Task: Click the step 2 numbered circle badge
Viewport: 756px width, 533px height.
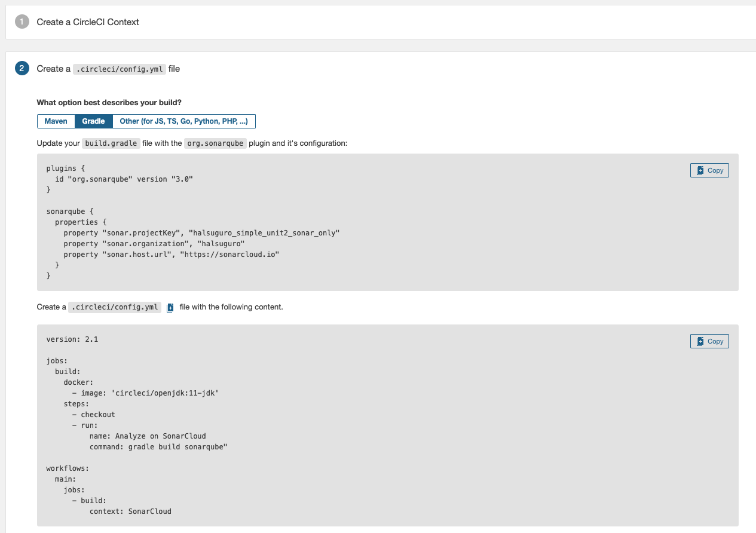Action: click(22, 68)
